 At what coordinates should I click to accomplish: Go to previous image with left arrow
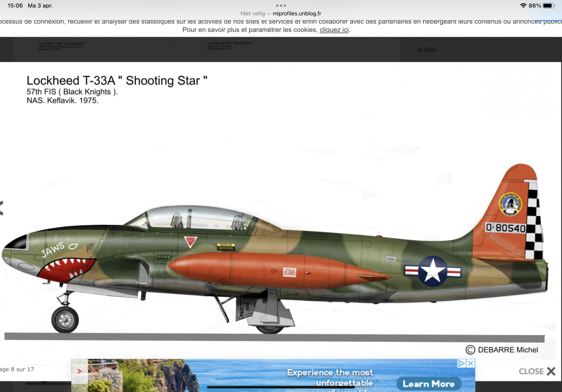pos(1,208)
